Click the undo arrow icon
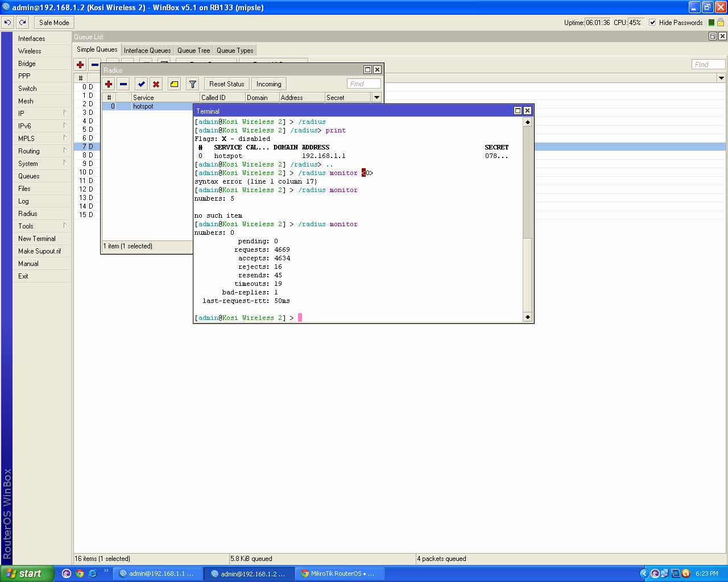Viewport: 728px width, 582px height. (x=8, y=23)
